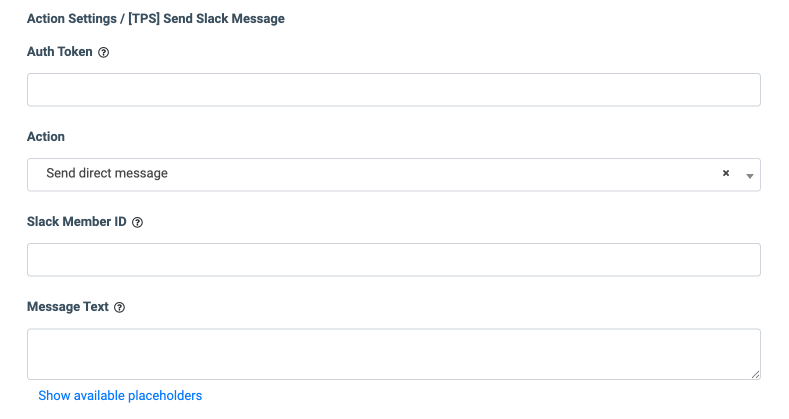Clear the selected action with the × icon
Screen dimensions: 789x419
726,173
